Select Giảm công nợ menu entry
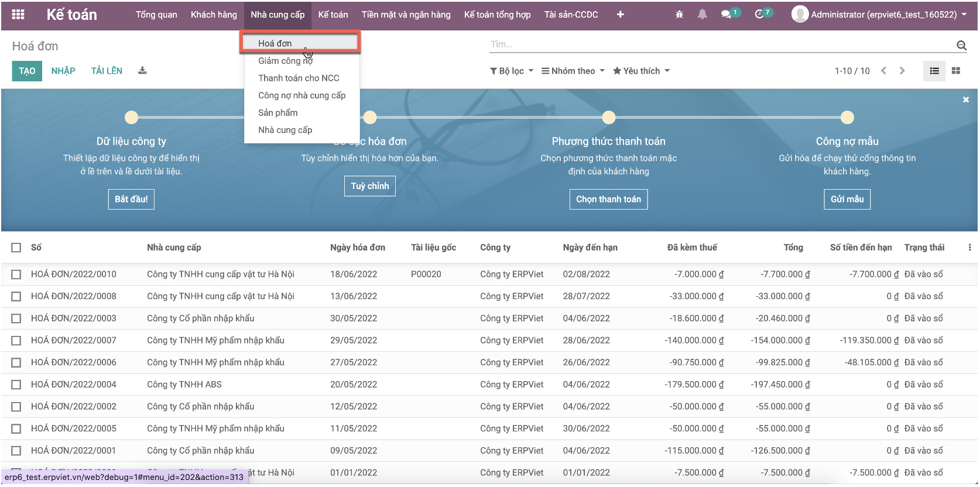This screenshot has height=487, width=980. coord(286,61)
